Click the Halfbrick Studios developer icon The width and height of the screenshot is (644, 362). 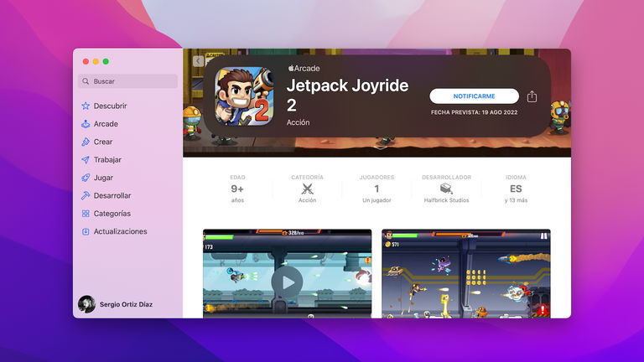(446, 189)
